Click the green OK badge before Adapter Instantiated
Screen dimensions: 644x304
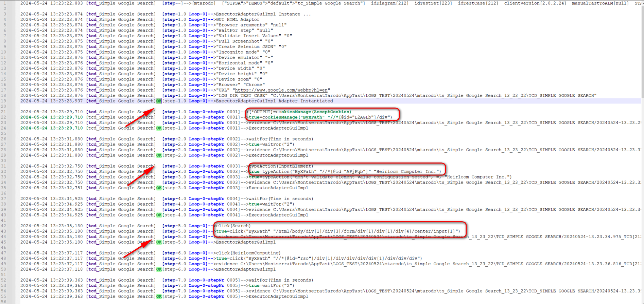tap(159, 101)
